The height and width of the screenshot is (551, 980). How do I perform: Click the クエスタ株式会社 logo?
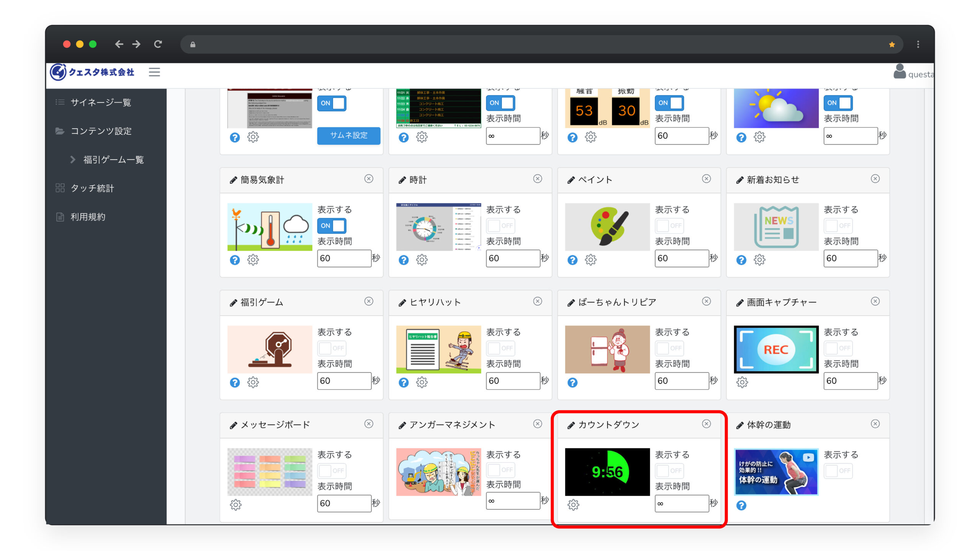tap(92, 72)
